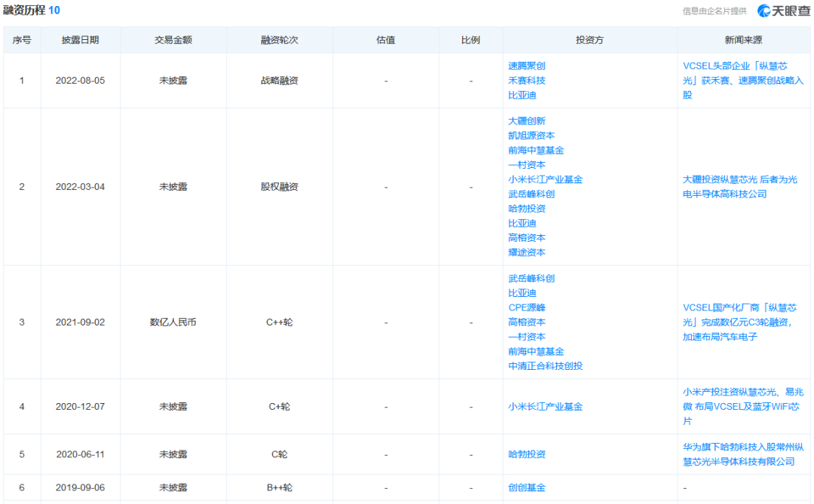The width and height of the screenshot is (814, 504).
Task: Click the 序号 column header
Action: point(22,40)
